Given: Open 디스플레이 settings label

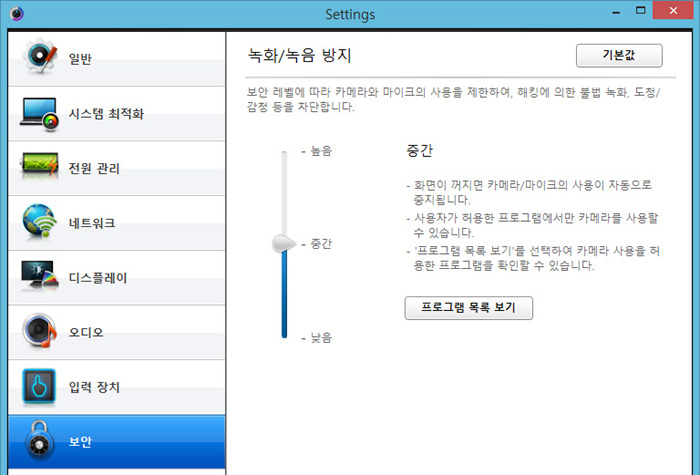Looking at the screenshot, I should pos(98,278).
